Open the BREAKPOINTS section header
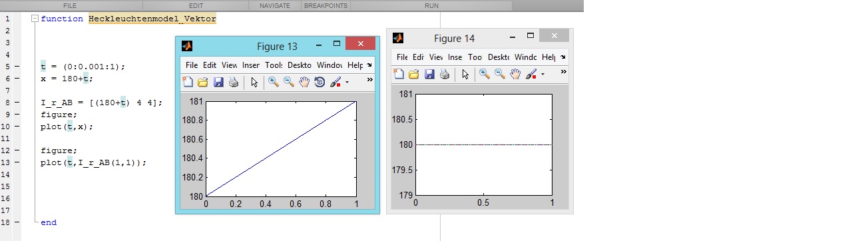This screenshot has width=868, height=243. pyautogui.click(x=325, y=5)
